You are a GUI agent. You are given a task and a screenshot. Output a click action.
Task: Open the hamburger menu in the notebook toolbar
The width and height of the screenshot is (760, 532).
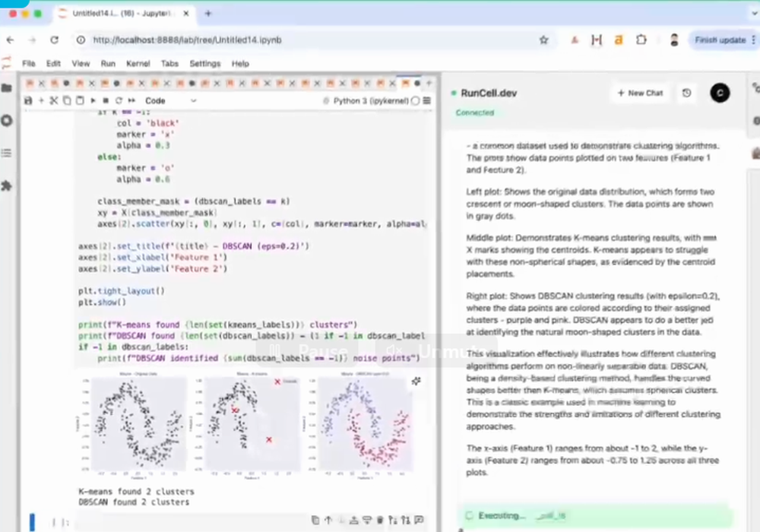[x=427, y=101]
